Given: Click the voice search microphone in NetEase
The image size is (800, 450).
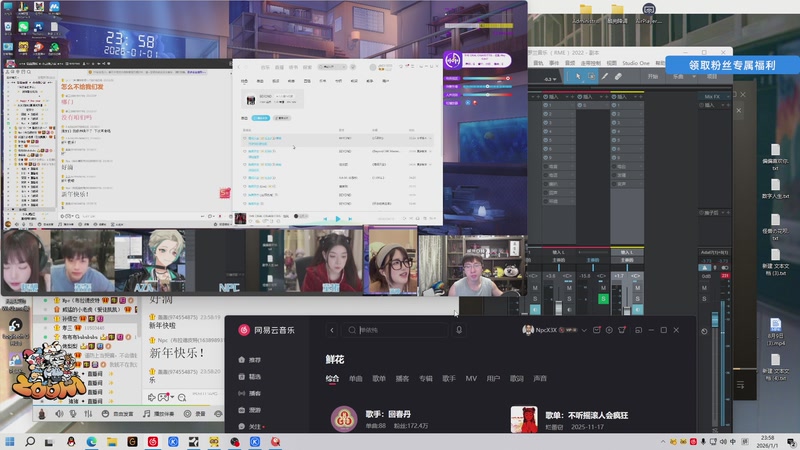Looking at the screenshot, I should click(x=459, y=330).
